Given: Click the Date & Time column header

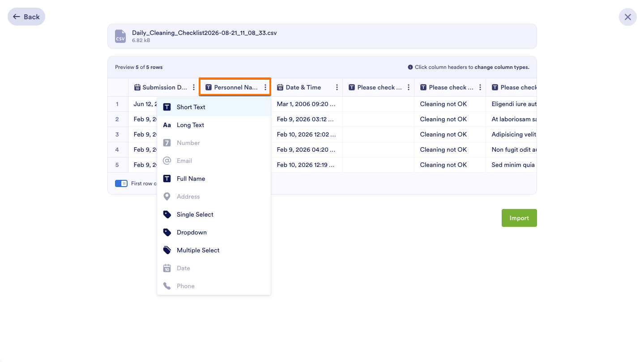Looking at the screenshot, I should tap(307, 87).
